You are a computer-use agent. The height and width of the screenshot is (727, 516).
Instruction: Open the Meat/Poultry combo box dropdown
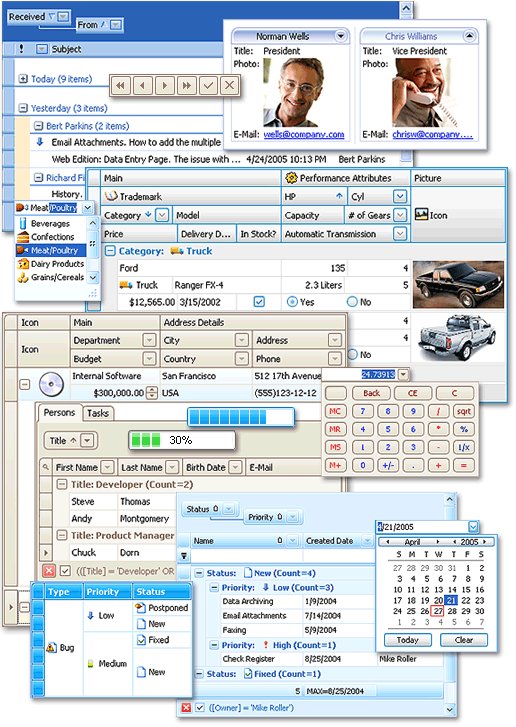(88, 208)
